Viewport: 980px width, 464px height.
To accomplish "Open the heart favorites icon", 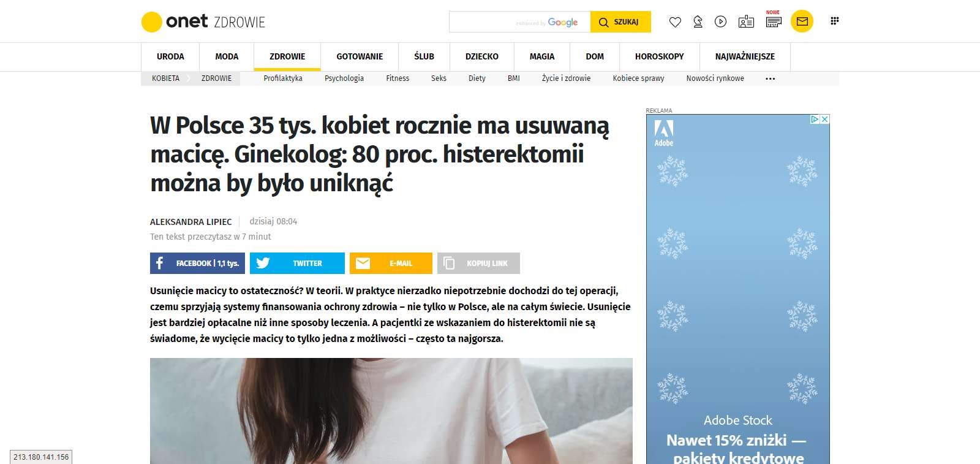I will (675, 22).
